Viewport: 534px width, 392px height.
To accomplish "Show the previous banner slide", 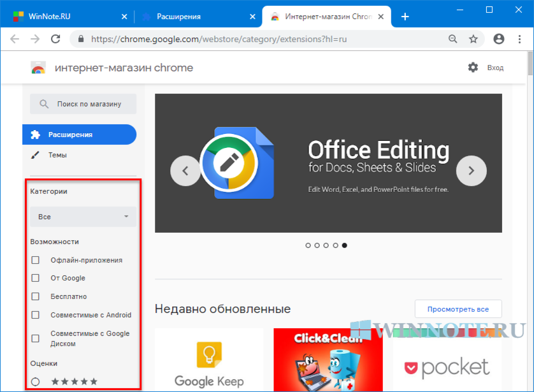I will click(x=185, y=171).
